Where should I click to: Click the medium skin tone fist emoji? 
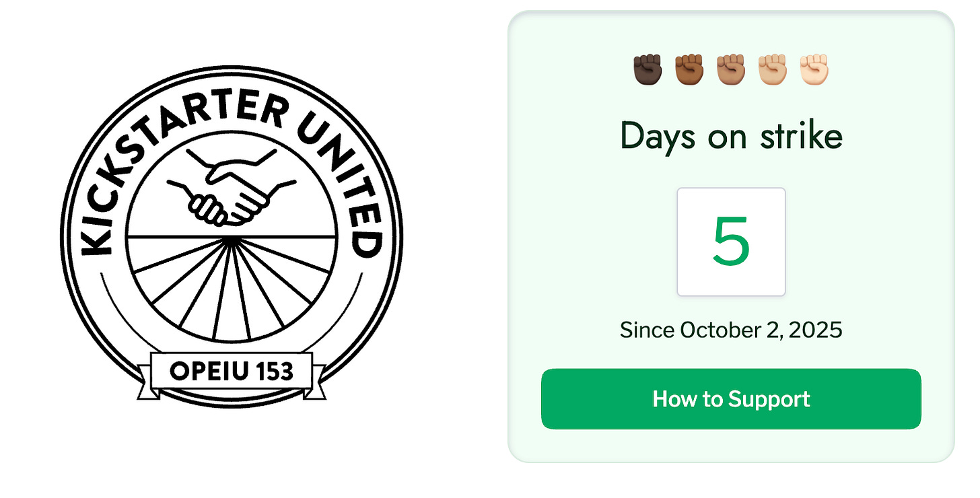point(731,69)
